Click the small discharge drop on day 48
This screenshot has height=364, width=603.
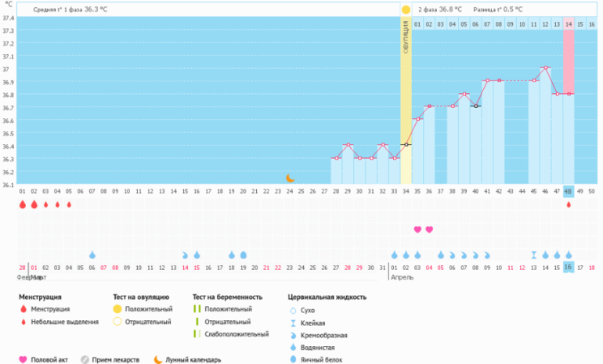[569, 204]
